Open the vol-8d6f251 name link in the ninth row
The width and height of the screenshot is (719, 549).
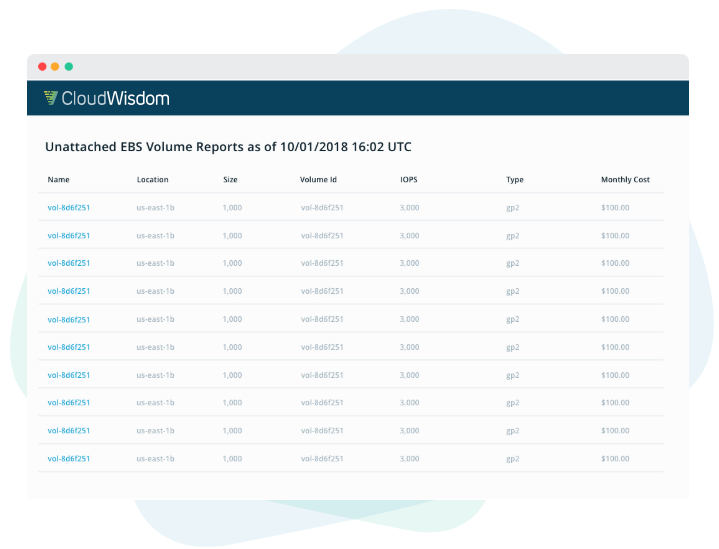coord(69,430)
